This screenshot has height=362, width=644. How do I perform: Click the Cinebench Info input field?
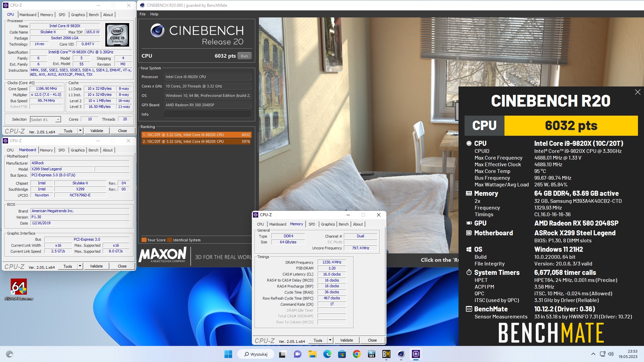tap(208, 114)
